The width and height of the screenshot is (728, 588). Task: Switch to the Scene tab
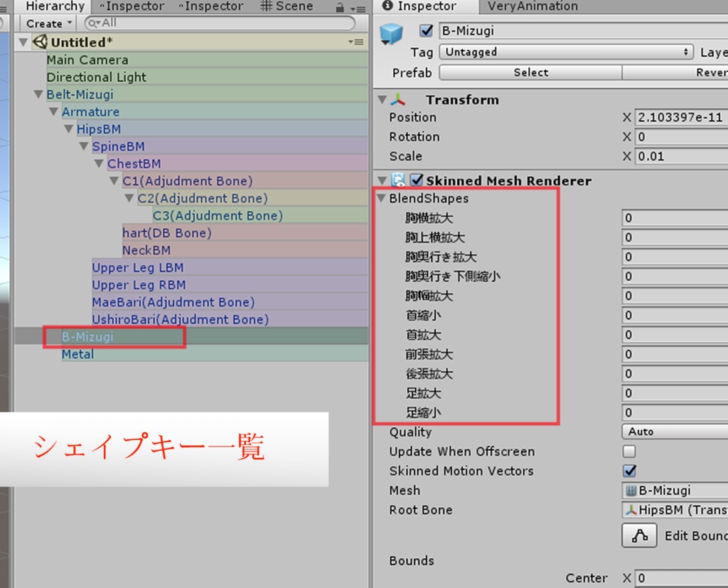click(x=287, y=6)
